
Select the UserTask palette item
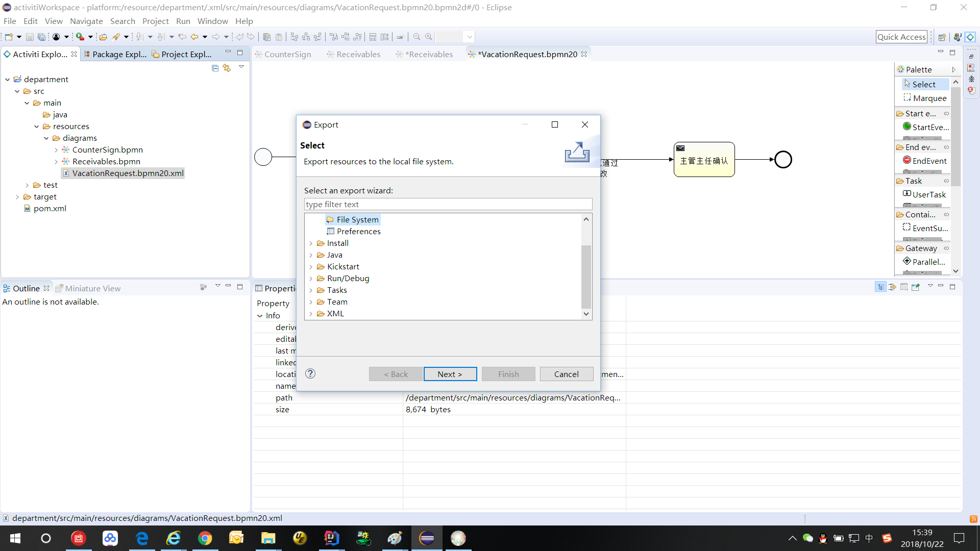point(924,194)
